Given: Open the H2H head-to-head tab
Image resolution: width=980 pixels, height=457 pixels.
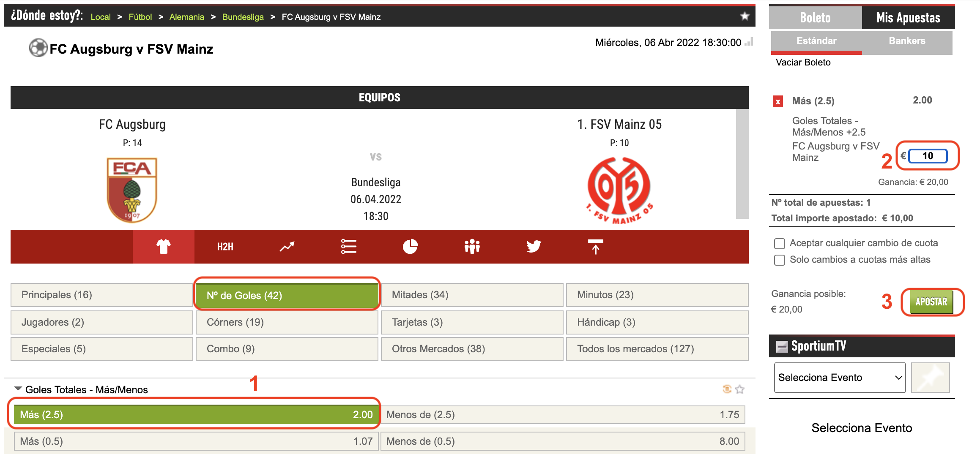Looking at the screenshot, I should tap(225, 247).
